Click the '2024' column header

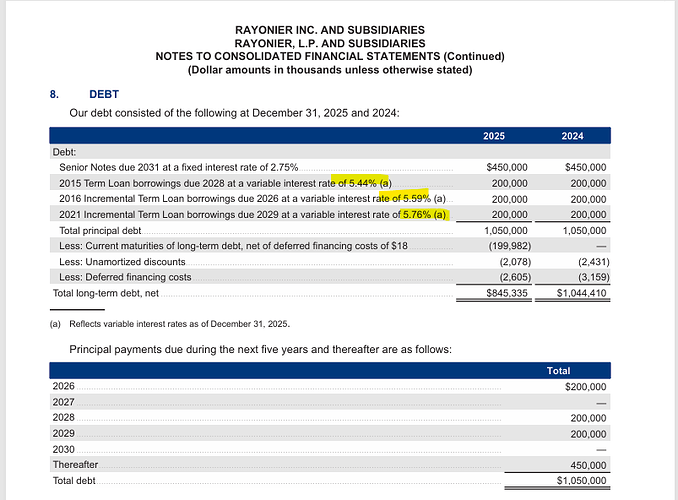pos(572,136)
